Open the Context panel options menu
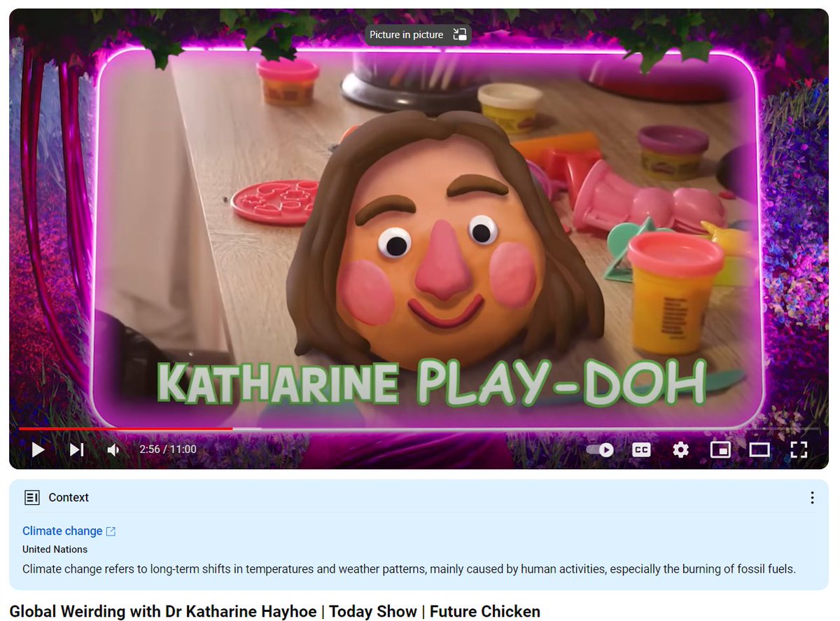Viewport: 840px width, 621px height. coord(812,498)
